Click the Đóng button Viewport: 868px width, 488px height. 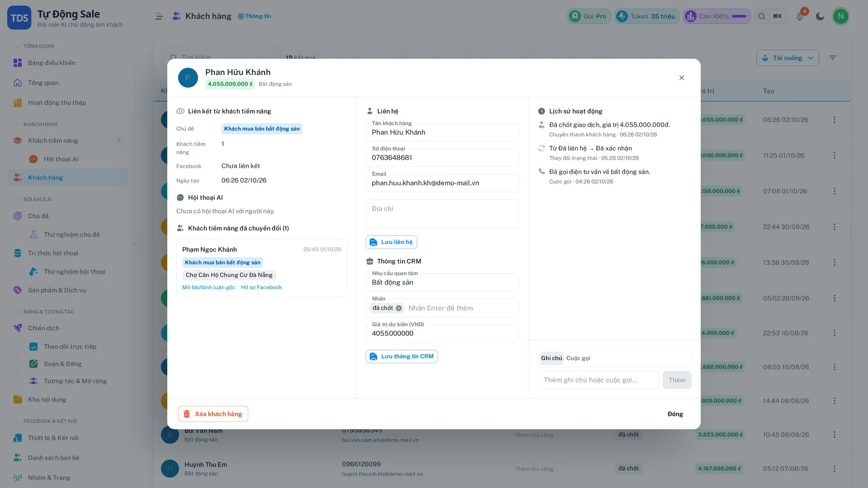coord(675,414)
